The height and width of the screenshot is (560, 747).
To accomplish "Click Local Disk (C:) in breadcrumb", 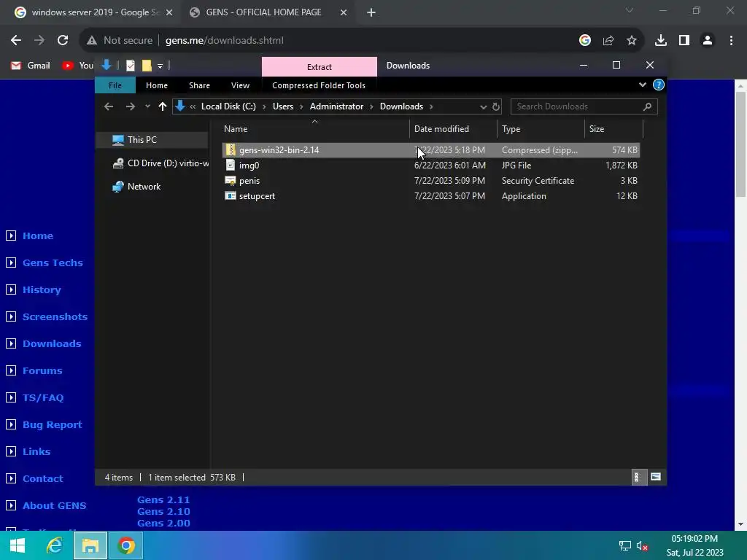I will click(x=228, y=106).
